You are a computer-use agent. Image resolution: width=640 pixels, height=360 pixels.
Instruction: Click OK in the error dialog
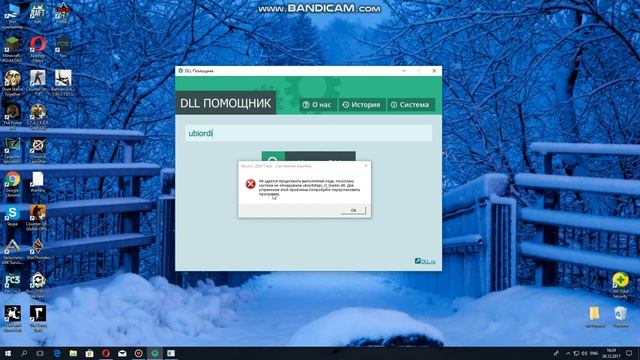point(353,210)
